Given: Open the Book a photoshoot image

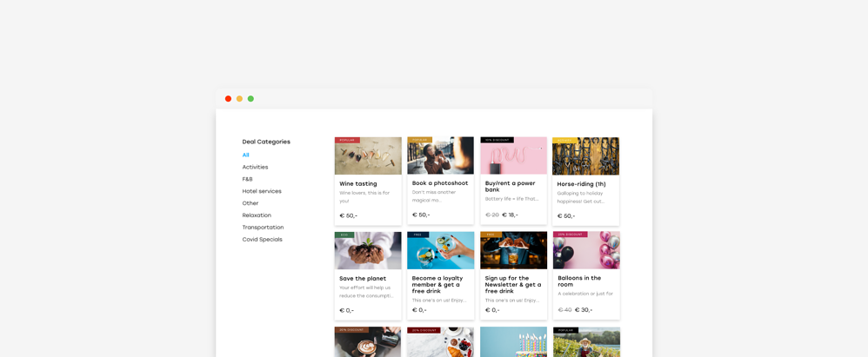Looking at the screenshot, I should (x=441, y=155).
